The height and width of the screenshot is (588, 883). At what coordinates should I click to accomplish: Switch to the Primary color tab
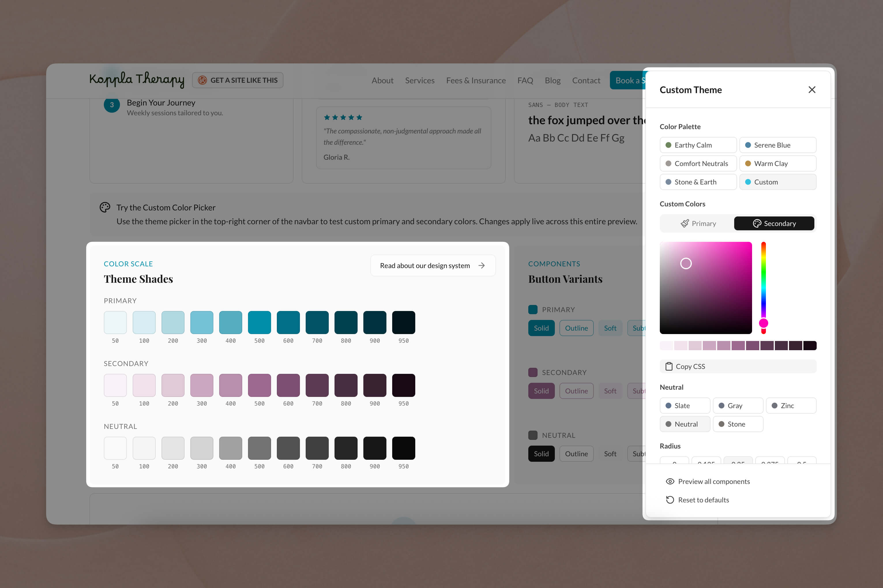coord(698,223)
